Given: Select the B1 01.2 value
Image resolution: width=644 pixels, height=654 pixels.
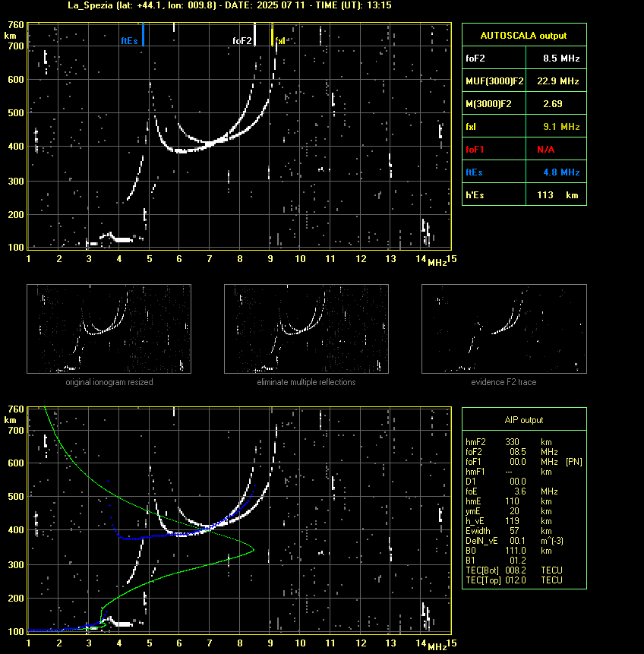Looking at the screenshot, I should click(518, 561).
